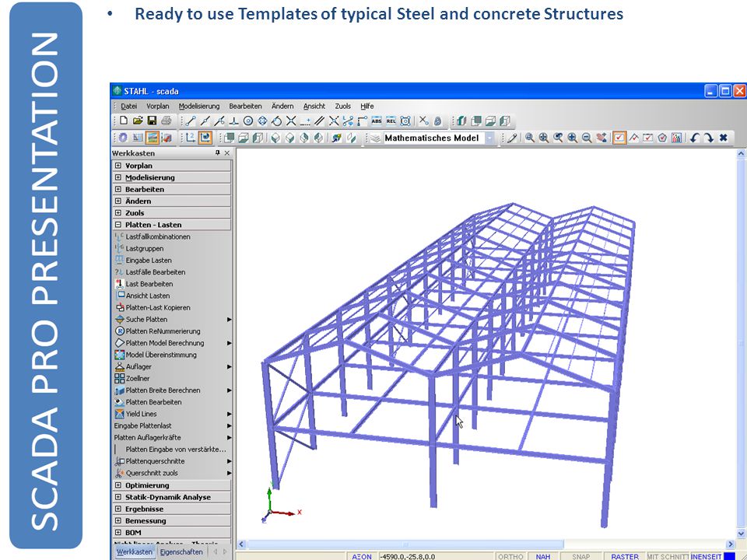Screen dimensions: 747x560
Task: Toggle MIT SCHNITT in status bar
Action: 668,556
